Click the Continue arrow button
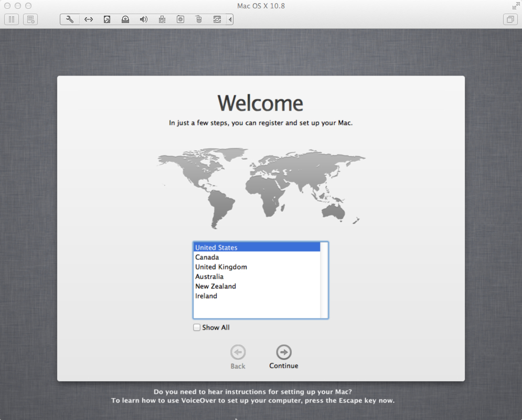Image resolution: width=522 pixels, height=420 pixels. coord(284,352)
